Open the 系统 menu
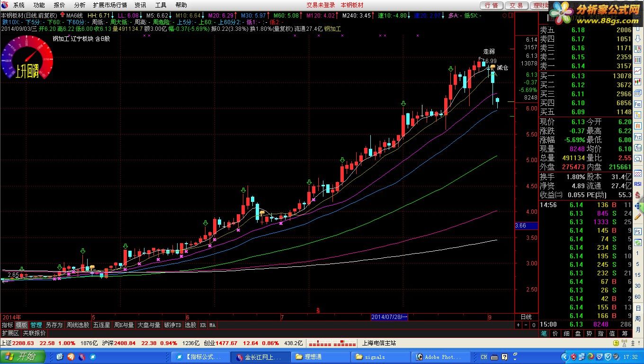 pos(19,5)
